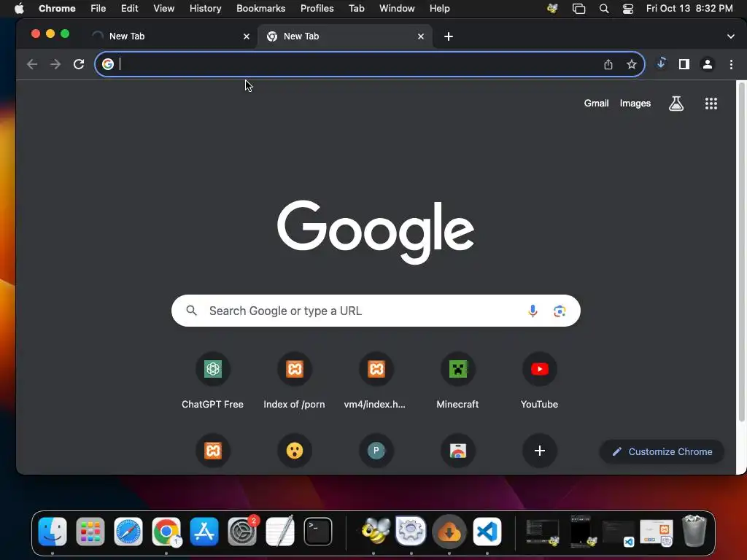This screenshot has height=560, width=747.
Task: Search by image with Lens icon
Action: 560,311
